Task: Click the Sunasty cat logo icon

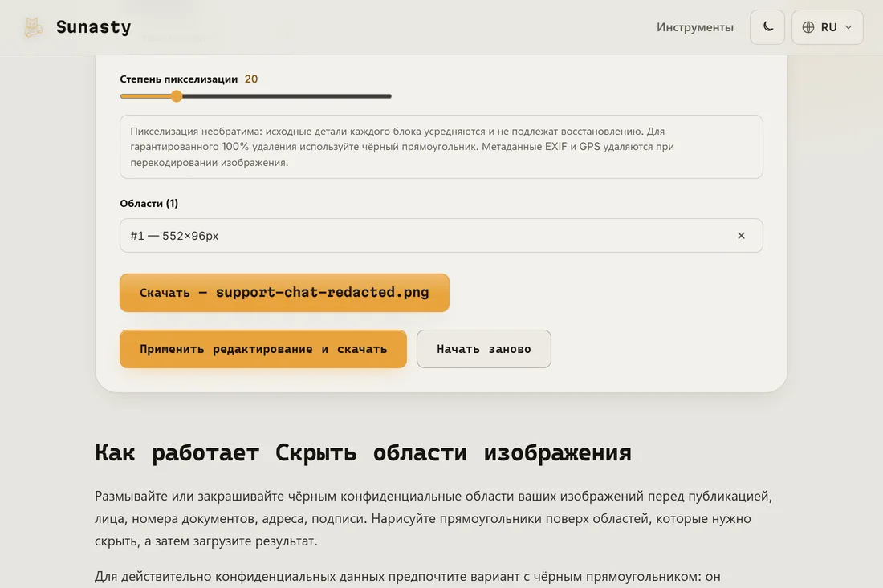Action: [33, 27]
